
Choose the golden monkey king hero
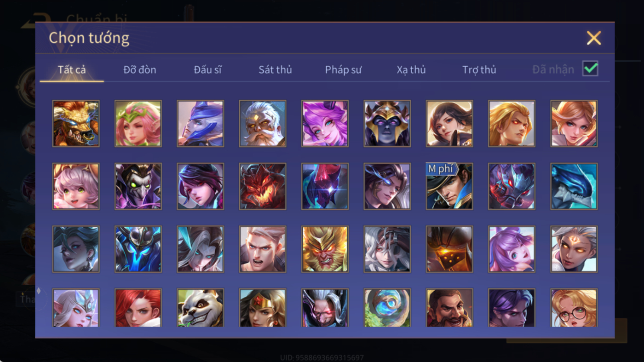click(325, 249)
